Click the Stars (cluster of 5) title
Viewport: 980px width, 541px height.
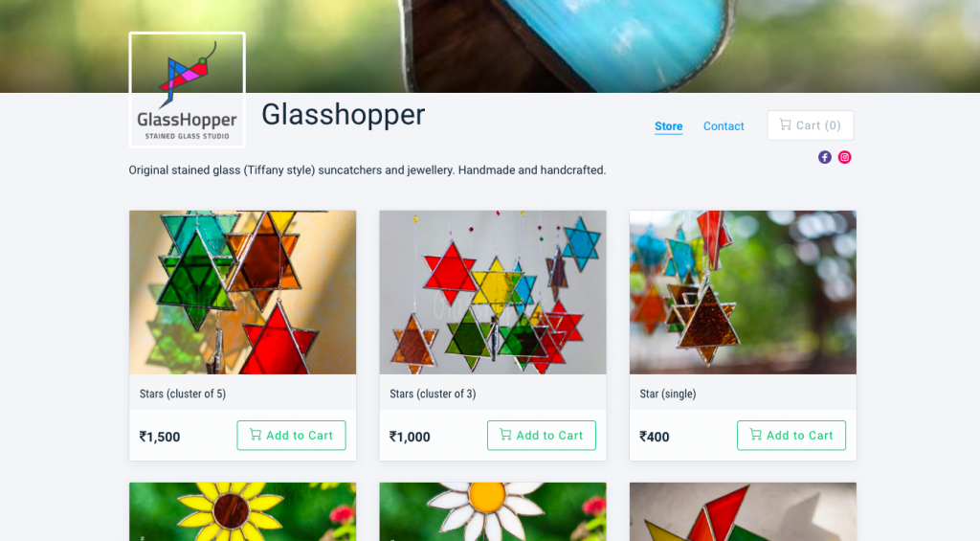pos(183,394)
